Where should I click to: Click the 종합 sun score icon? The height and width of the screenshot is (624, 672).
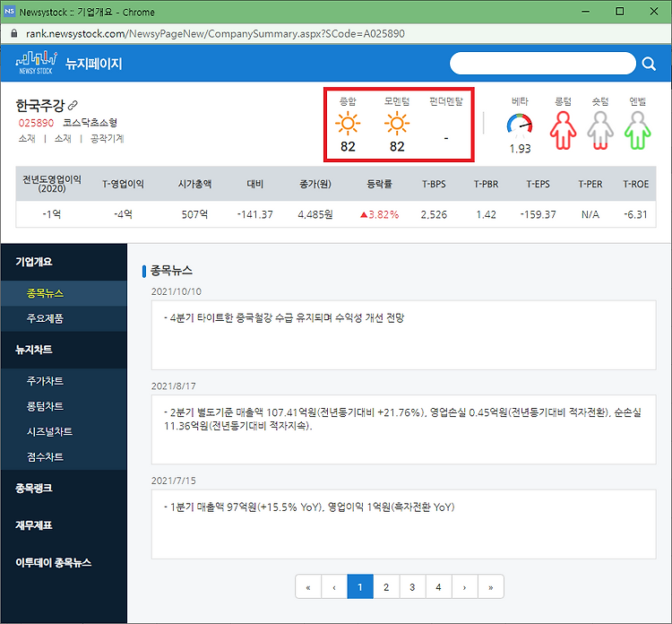pos(348,124)
